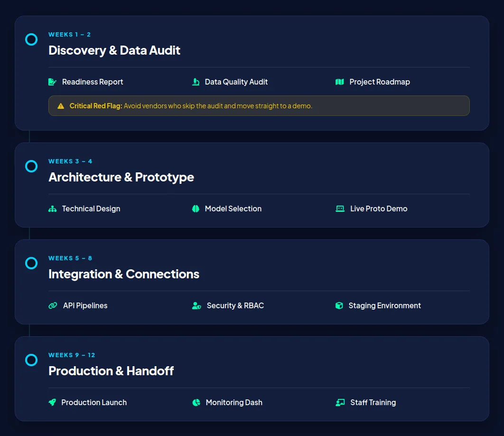Screen dimensions: 504x436
Task: Click the API Pipelines link icon
Action: pyautogui.click(x=53, y=306)
